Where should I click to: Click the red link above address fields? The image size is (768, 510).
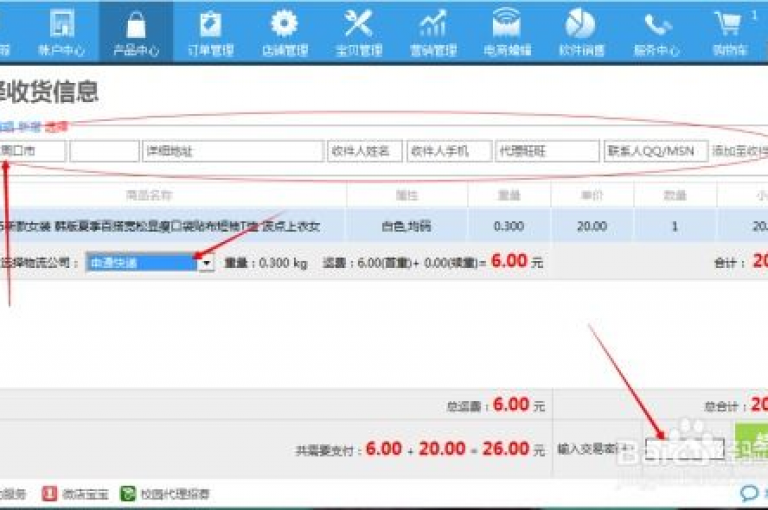(x=56, y=127)
